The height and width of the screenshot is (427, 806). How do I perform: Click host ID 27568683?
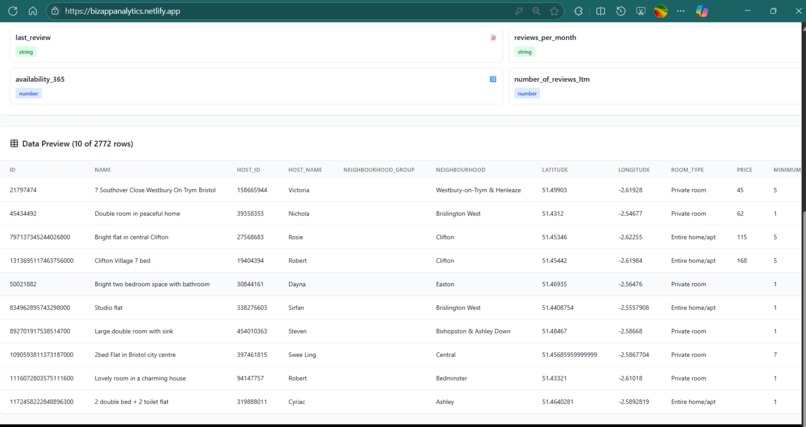[x=250, y=237]
